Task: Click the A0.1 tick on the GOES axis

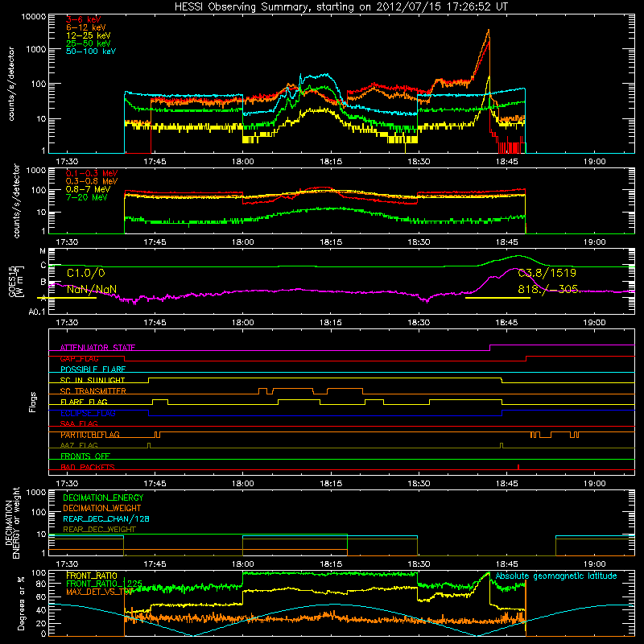Action: [x=36, y=312]
